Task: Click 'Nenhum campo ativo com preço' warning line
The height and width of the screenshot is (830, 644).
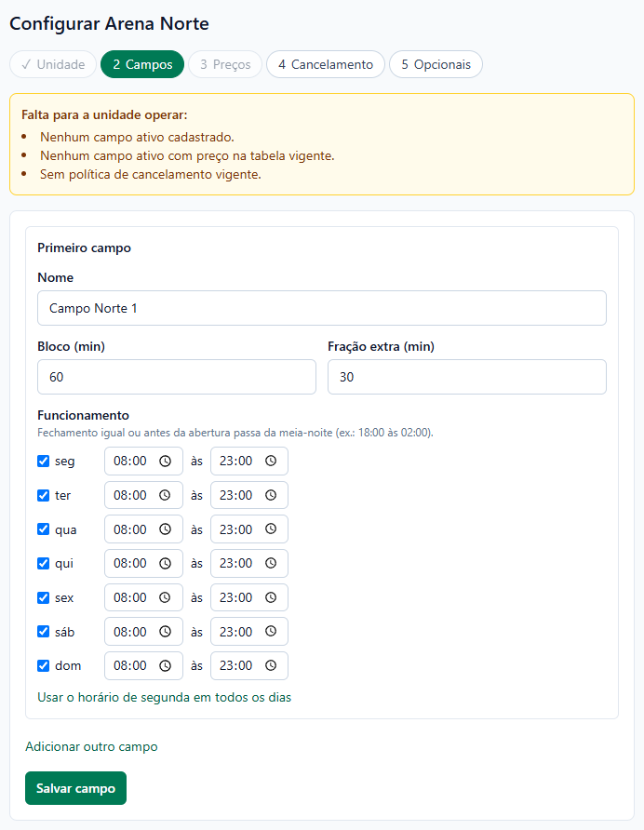Action: [187, 155]
